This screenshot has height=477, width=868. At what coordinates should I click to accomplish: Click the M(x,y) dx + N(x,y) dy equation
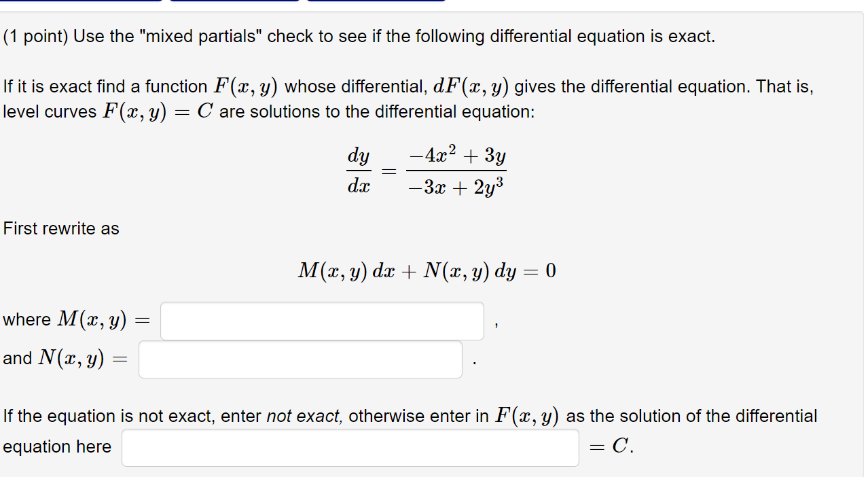(427, 270)
